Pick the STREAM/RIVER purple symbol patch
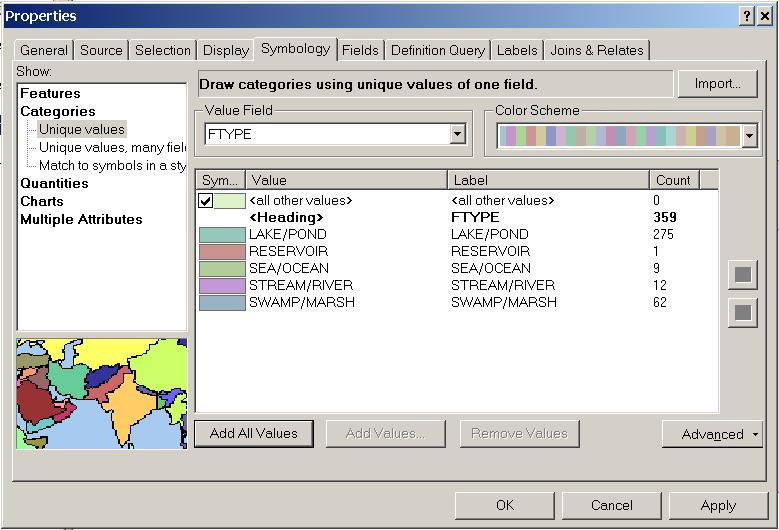Viewport: 779px width, 530px height. [x=222, y=286]
